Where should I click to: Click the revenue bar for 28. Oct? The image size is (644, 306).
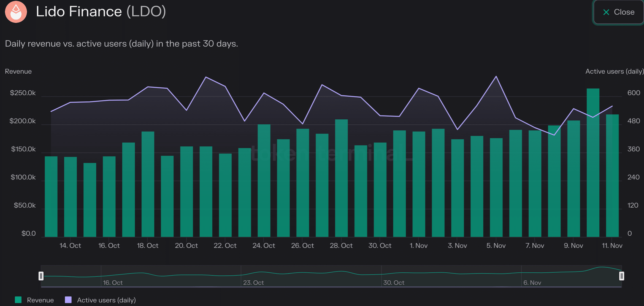coord(341,178)
